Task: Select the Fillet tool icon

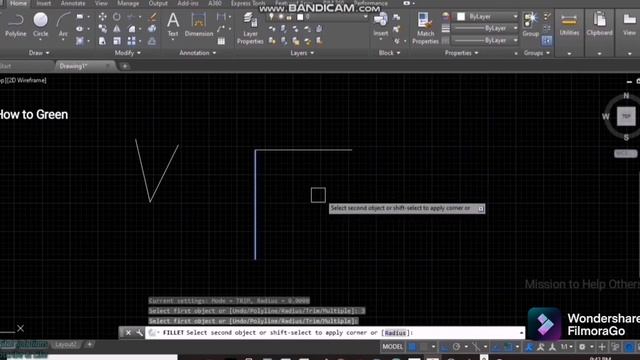Action: tap(131, 29)
